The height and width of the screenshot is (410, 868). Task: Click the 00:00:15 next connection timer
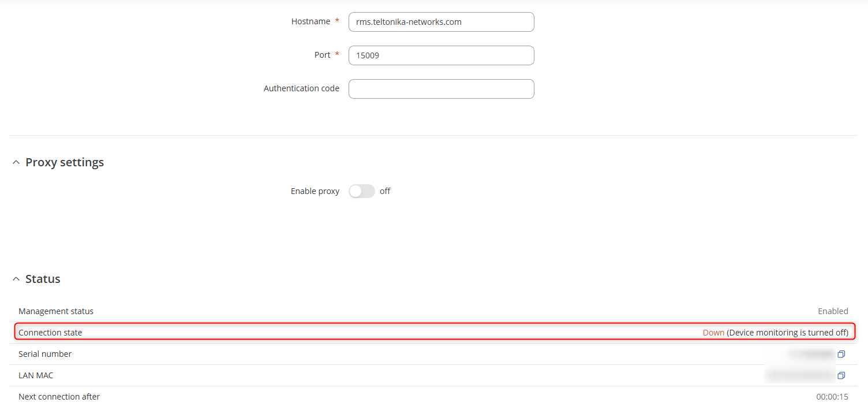(x=832, y=397)
